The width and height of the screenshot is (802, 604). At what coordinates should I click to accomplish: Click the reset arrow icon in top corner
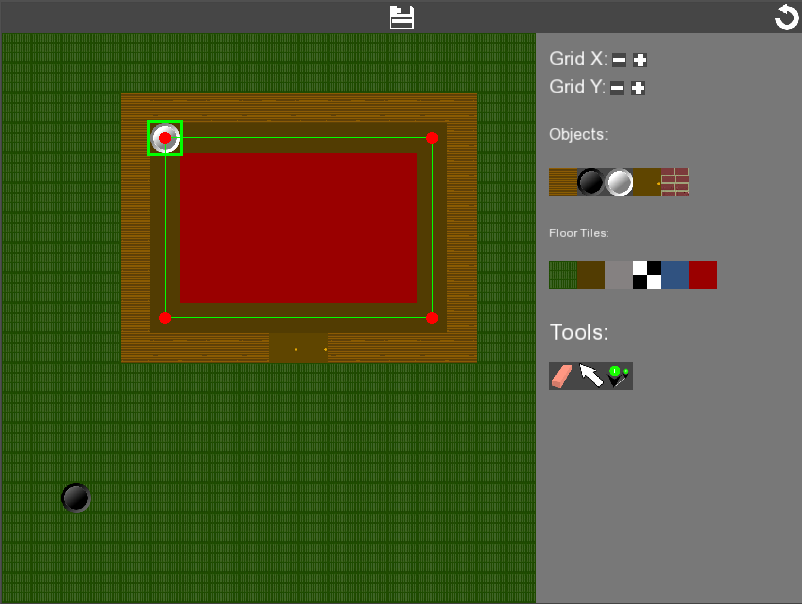coord(786,17)
